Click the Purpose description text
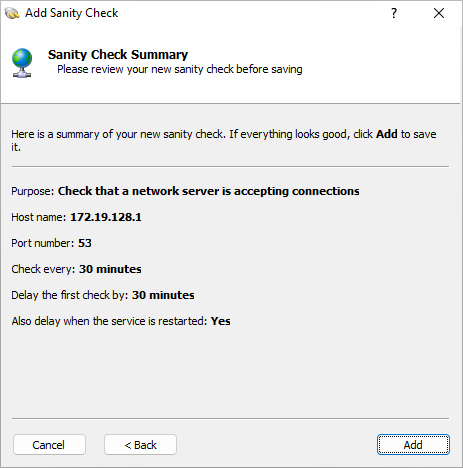Screen dimensions: 463x468 click(209, 191)
